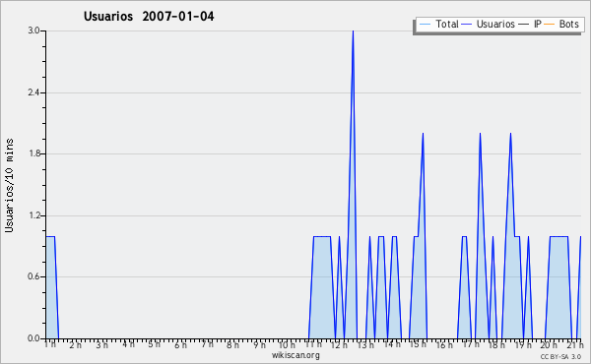Screen dimensions: 591x364
Task: Click the '10 h' x-axis label
Action: tap(287, 344)
